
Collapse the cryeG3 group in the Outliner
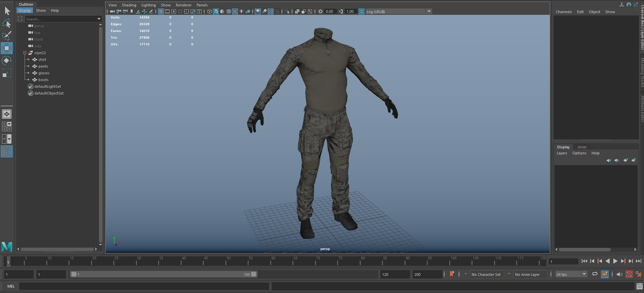tap(25, 53)
